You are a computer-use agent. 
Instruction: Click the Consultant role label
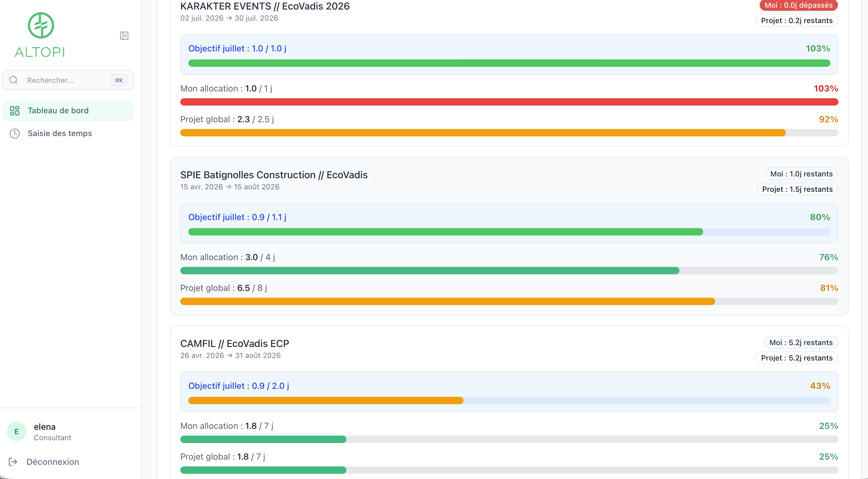coord(53,437)
